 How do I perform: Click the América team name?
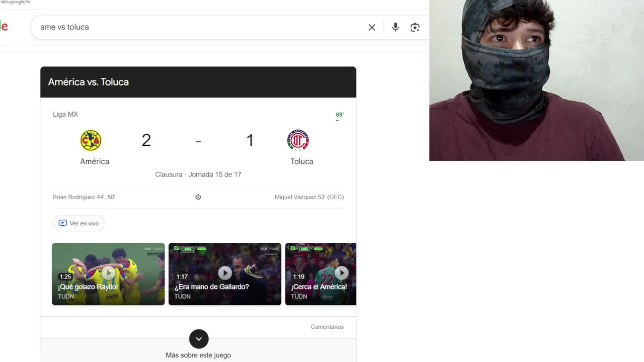[x=95, y=161]
